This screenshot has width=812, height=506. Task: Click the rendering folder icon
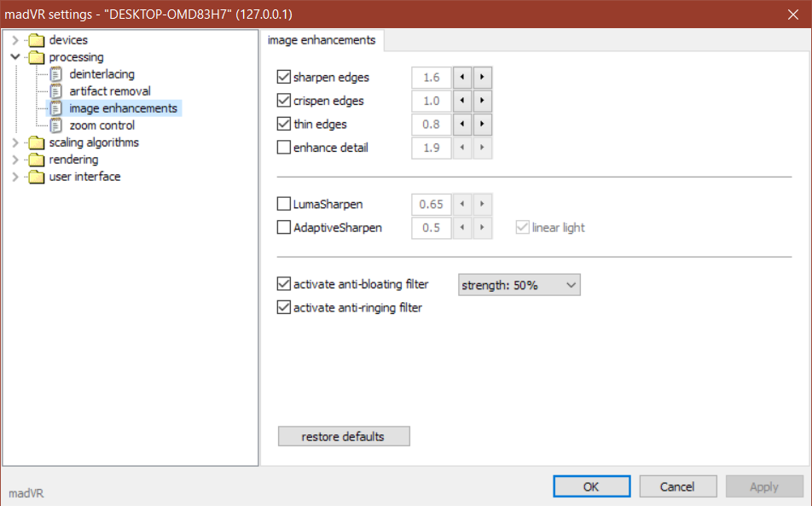(x=36, y=160)
